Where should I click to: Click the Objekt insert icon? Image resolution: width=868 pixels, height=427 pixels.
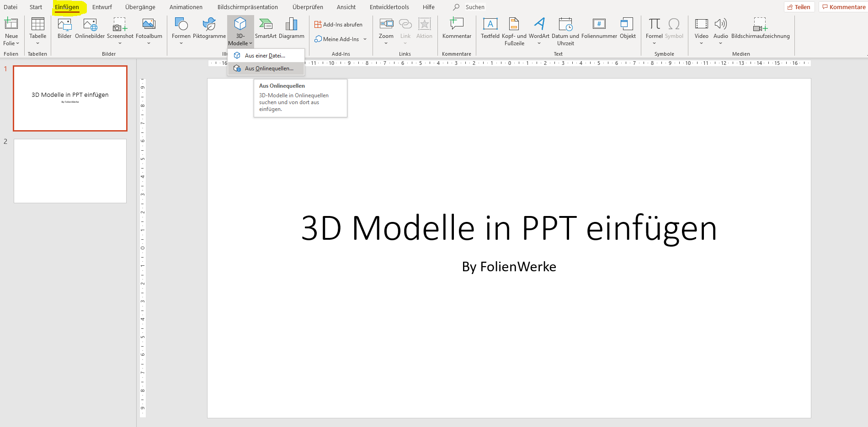627,24
